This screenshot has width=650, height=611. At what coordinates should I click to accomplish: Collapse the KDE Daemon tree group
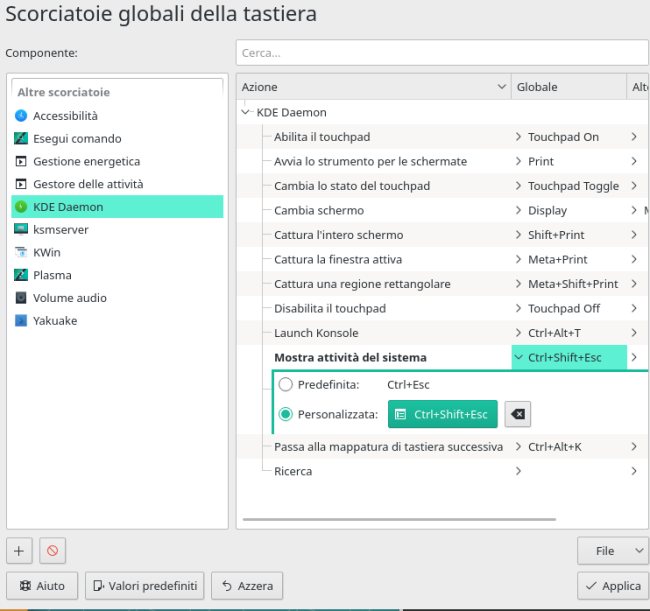[245, 112]
